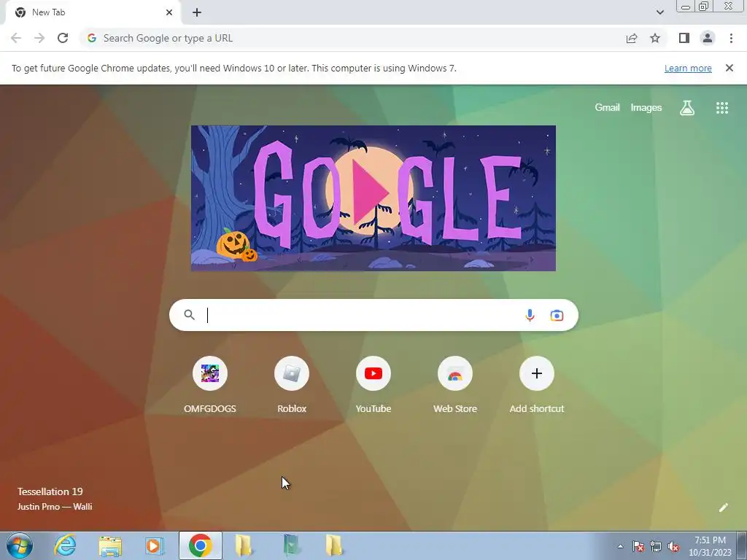Click into the Google search box
The width and height of the screenshot is (747, 560).
click(x=373, y=315)
